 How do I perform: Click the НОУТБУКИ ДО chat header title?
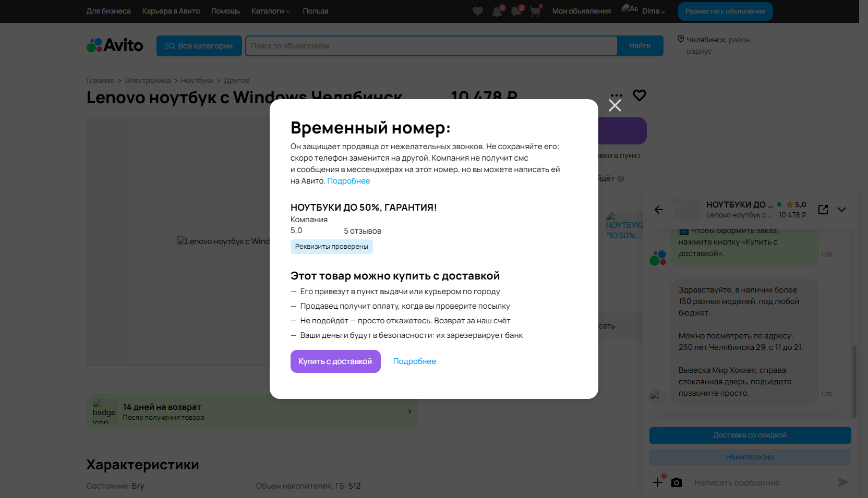pos(740,205)
